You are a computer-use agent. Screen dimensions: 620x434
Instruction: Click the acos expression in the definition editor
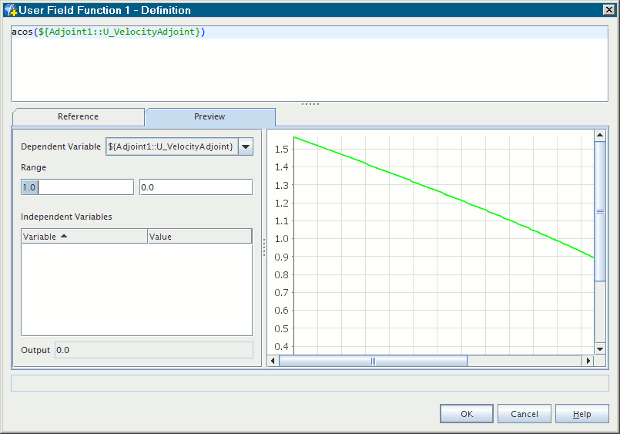click(x=108, y=32)
